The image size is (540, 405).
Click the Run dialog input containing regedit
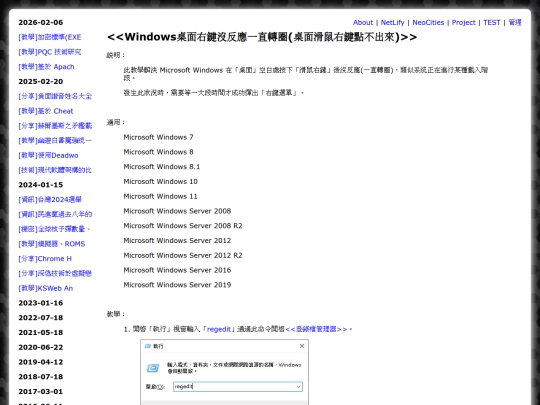tap(238, 387)
